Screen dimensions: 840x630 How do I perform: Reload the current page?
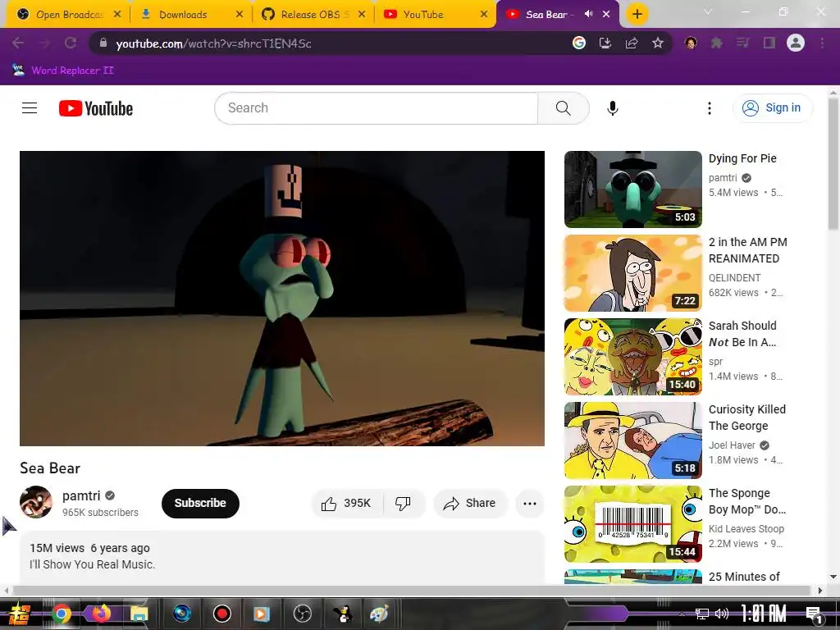click(71, 43)
